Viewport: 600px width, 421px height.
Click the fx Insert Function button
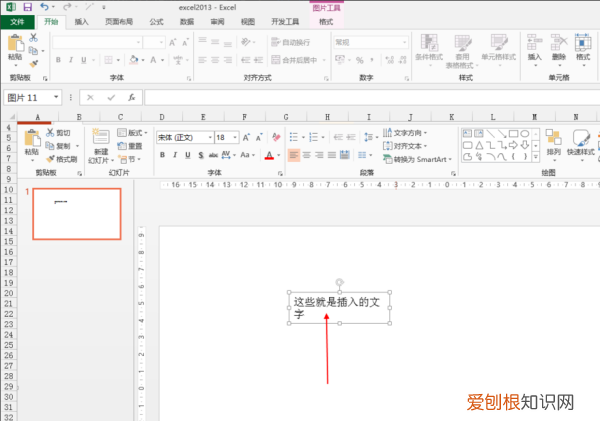[x=132, y=98]
